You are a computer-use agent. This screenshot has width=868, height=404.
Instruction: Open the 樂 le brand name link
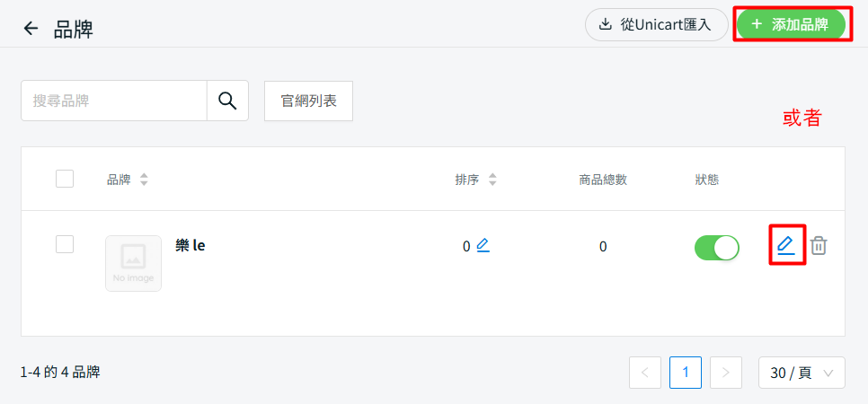click(x=190, y=244)
